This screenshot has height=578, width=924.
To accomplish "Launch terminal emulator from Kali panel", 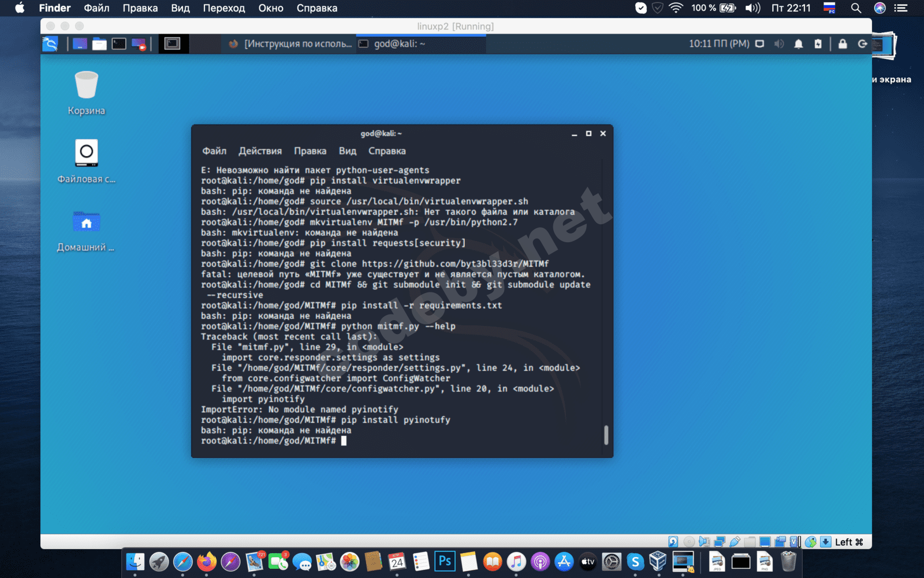I will tap(119, 44).
